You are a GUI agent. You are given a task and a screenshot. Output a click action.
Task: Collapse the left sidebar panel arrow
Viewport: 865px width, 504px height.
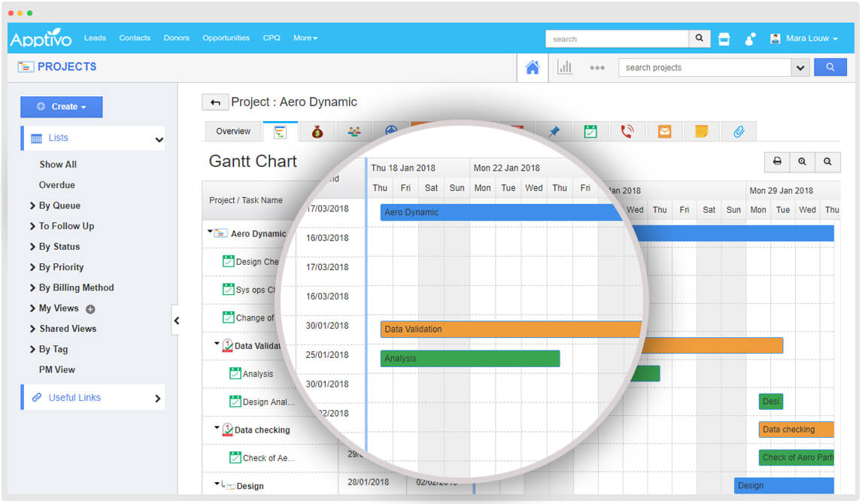pos(176,320)
